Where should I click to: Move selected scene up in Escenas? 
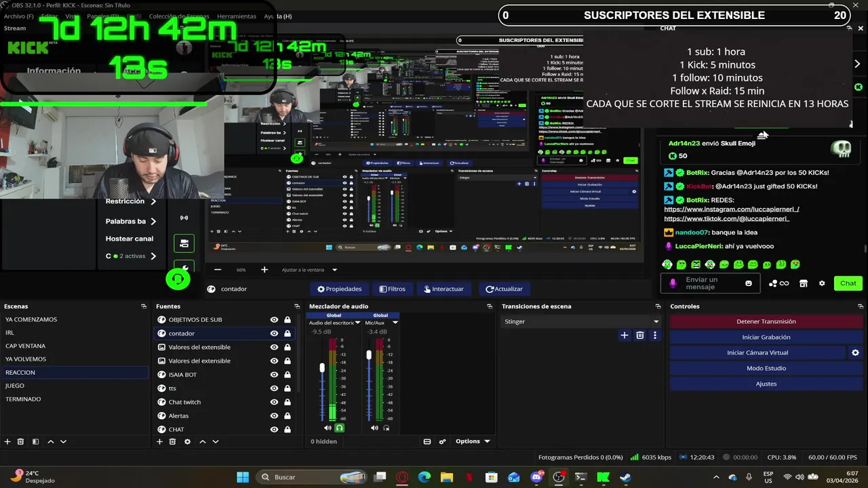coord(50,441)
